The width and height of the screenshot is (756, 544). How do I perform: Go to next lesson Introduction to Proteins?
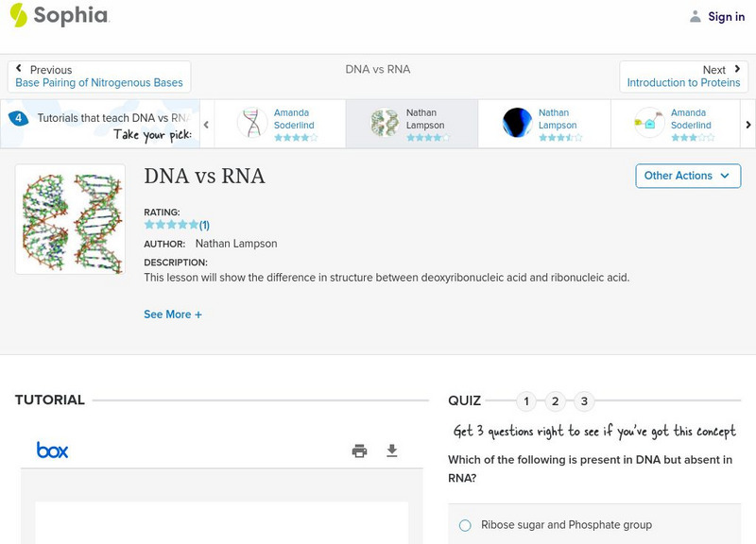(x=683, y=76)
